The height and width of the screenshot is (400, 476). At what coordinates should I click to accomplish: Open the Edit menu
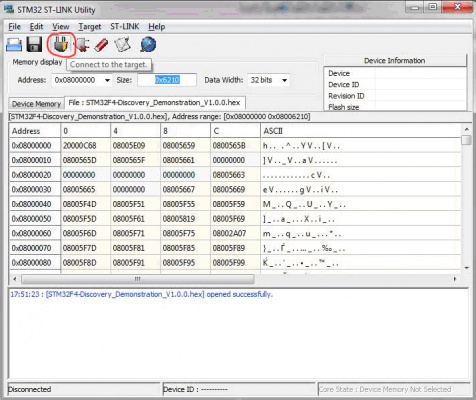click(x=36, y=27)
